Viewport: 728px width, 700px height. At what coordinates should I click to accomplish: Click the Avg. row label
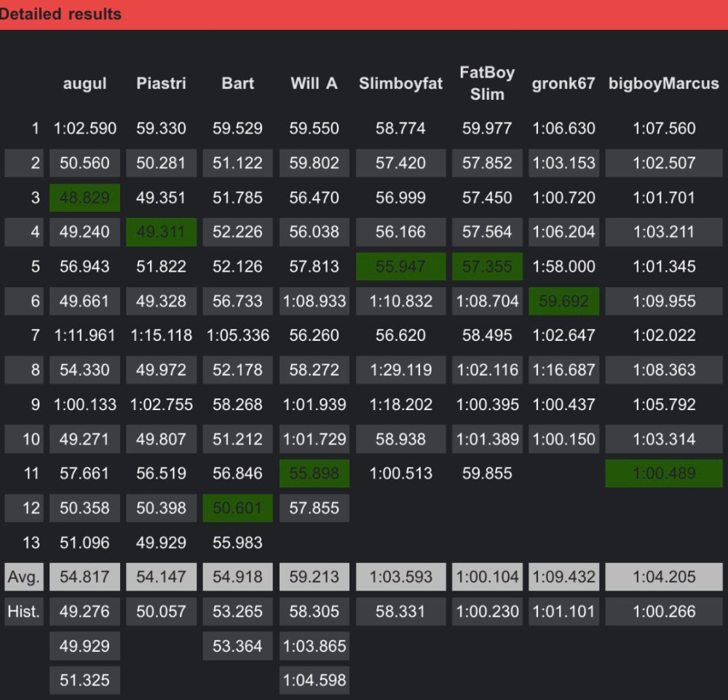point(24,578)
